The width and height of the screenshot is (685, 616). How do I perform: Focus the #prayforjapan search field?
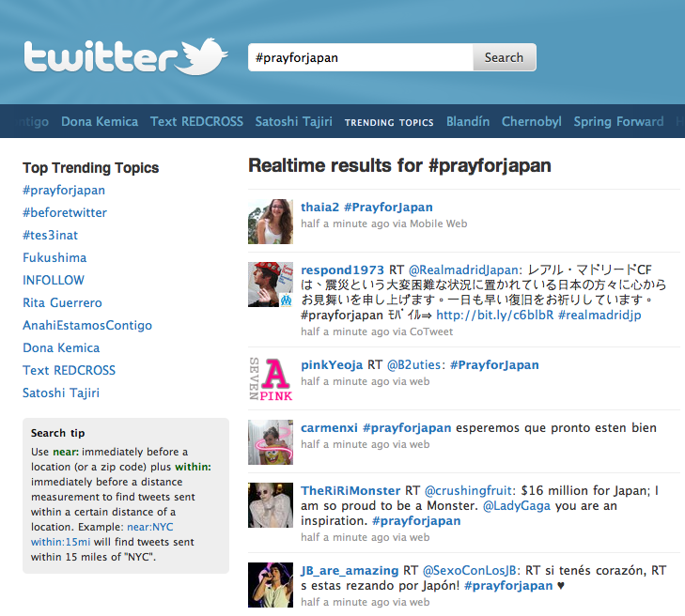pos(361,57)
